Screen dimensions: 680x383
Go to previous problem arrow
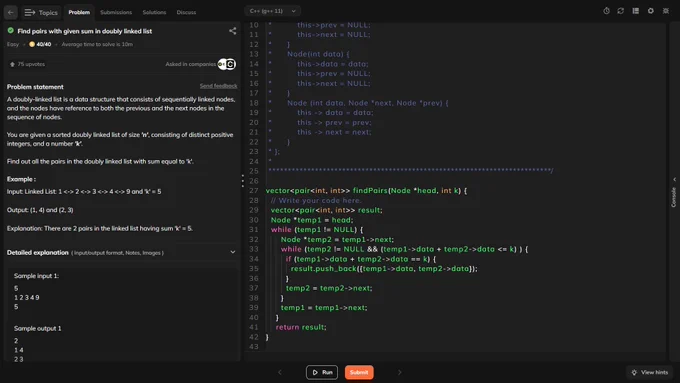click(x=280, y=372)
